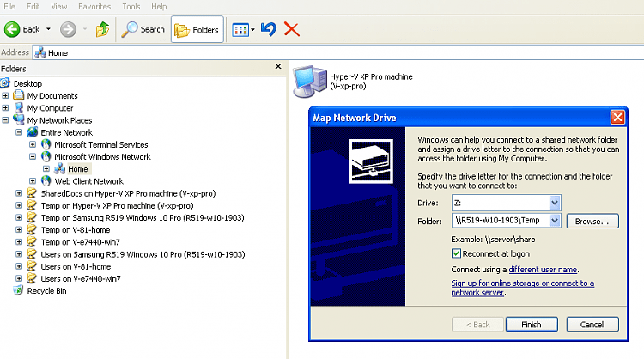Image resolution: width=644 pixels, height=359 pixels.
Task: Click Finish in Map Network Drive
Action: (532, 325)
